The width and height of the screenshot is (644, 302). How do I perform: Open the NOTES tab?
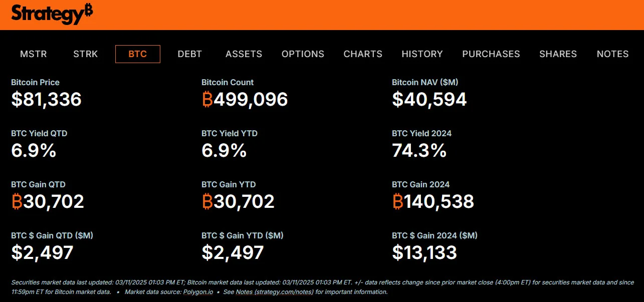[x=612, y=54]
